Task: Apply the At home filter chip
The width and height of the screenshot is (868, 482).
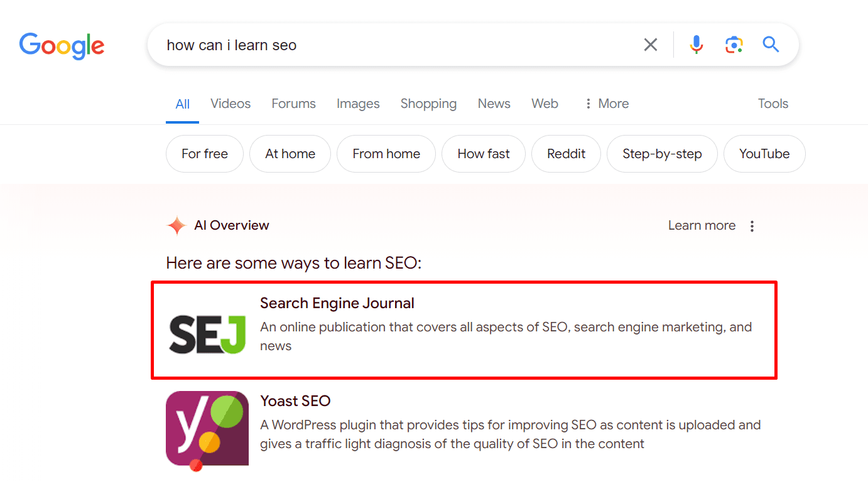Action: tap(290, 154)
